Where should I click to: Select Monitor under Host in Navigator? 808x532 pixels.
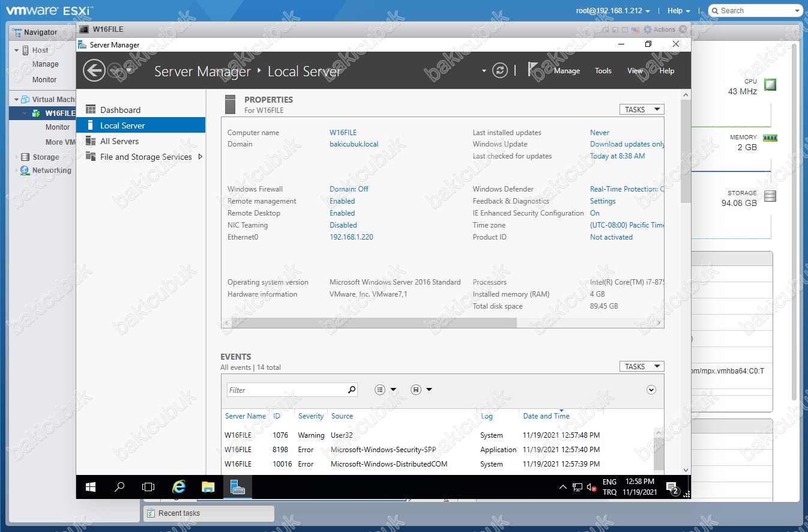pyautogui.click(x=44, y=79)
